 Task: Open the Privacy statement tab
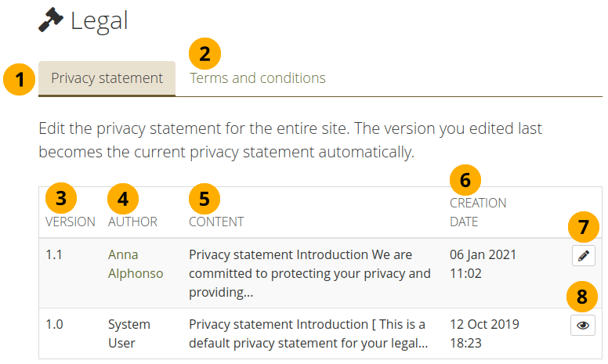tap(107, 78)
